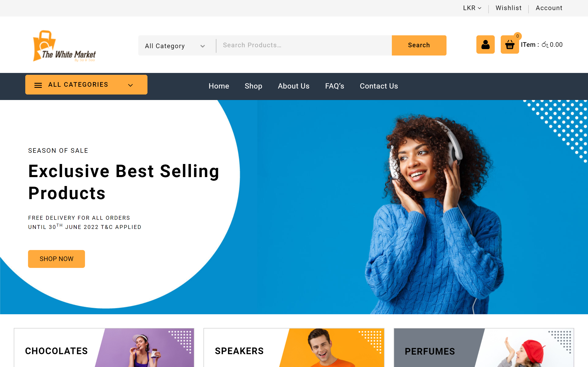588x367 pixels.
Task: Click the SHOP NOW button
Action: 56,259
